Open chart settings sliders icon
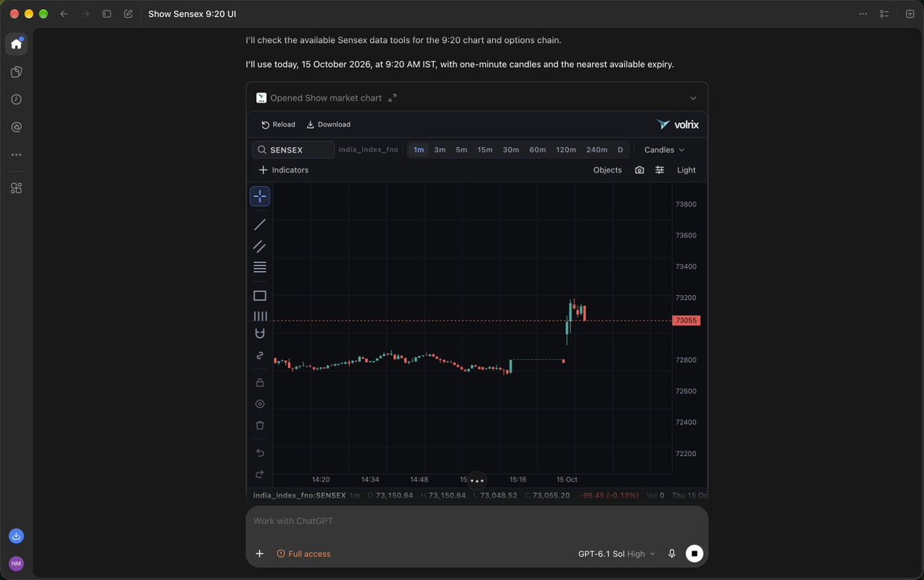 pyautogui.click(x=659, y=170)
